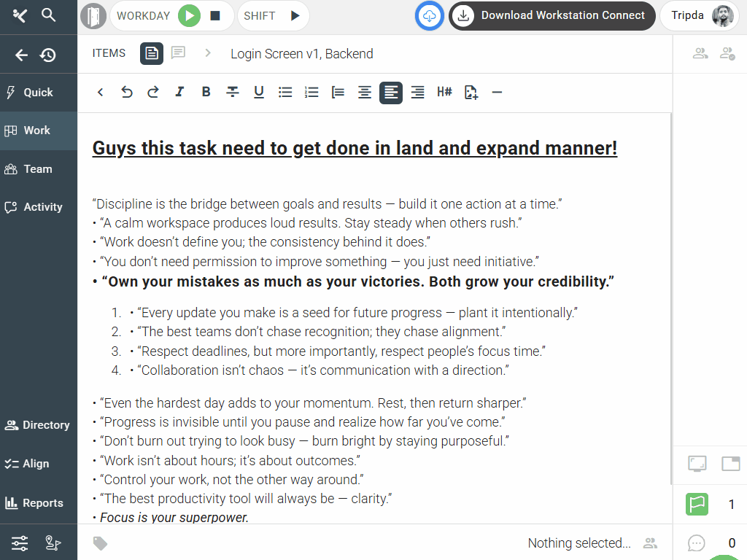The height and width of the screenshot is (560, 747).
Task: Toggle strikethrough formatting
Action: click(232, 92)
